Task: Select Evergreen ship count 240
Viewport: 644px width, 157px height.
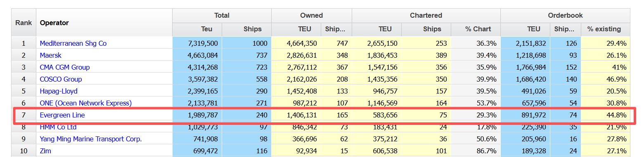Action: tap(246, 115)
